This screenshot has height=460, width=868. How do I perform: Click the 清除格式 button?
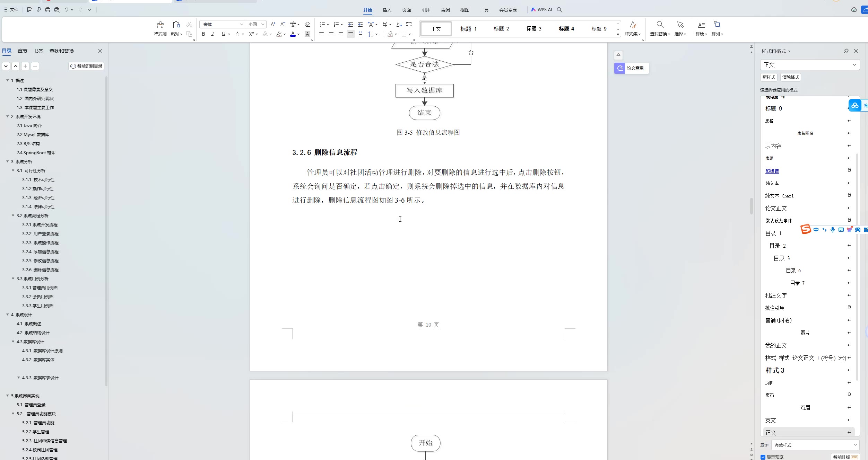(790, 77)
